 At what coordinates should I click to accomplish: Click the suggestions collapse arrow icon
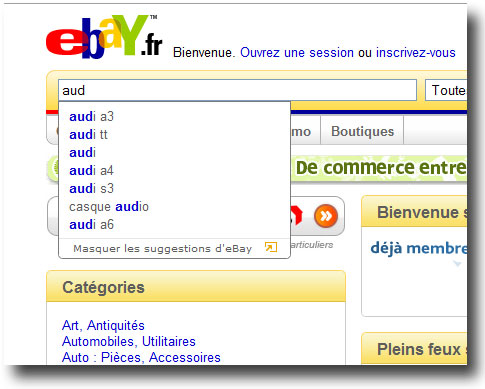[x=271, y=247]
